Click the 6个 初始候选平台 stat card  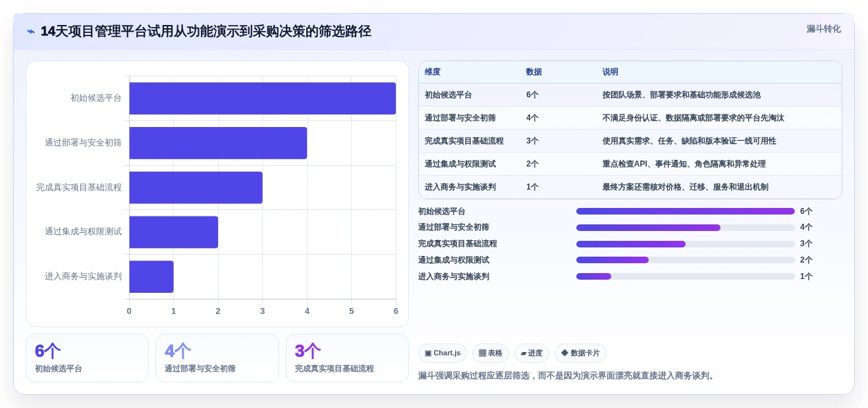[87, 358]
